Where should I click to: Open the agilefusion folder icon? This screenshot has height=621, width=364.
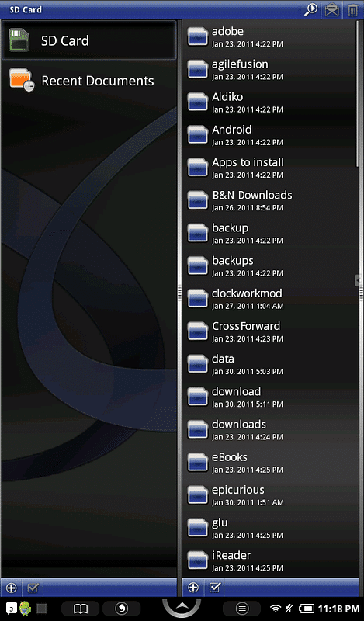[x=198, y=69]
